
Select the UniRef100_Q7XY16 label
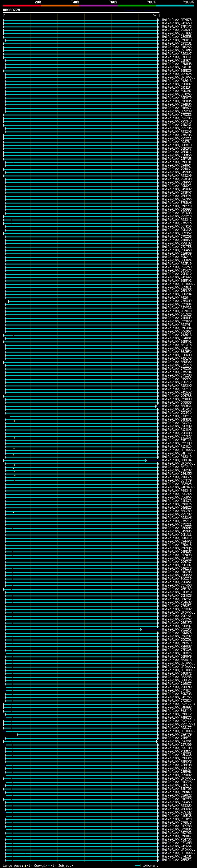point(177,416)
